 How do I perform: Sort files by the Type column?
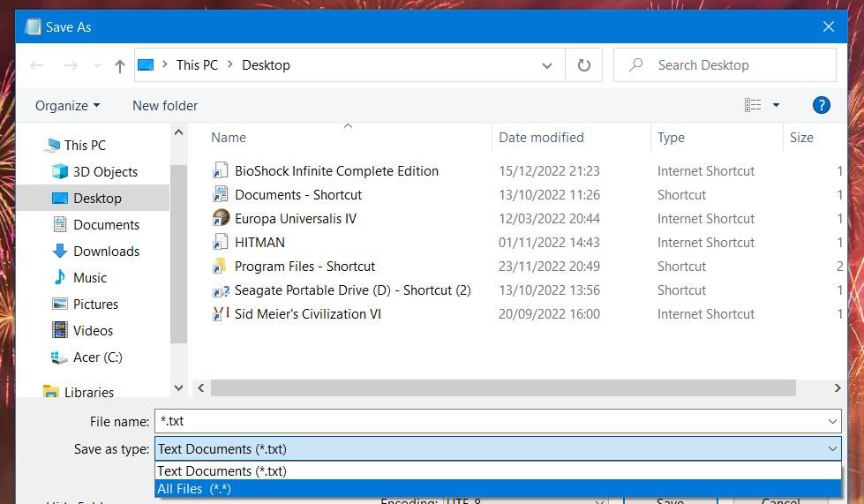[x=671, y=138]
